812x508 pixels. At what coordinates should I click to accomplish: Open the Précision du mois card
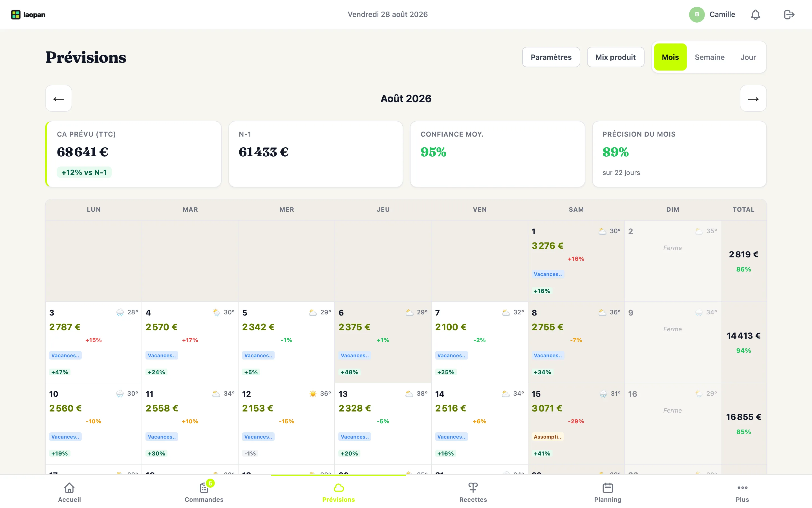[679, 154]
